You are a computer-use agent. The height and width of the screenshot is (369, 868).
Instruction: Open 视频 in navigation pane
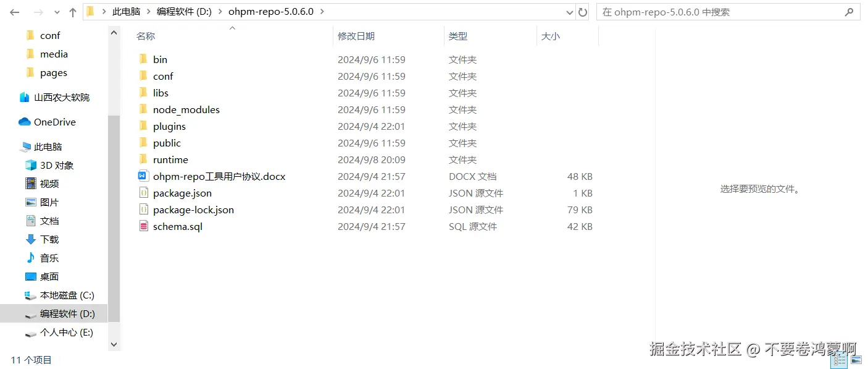[49, 184]
